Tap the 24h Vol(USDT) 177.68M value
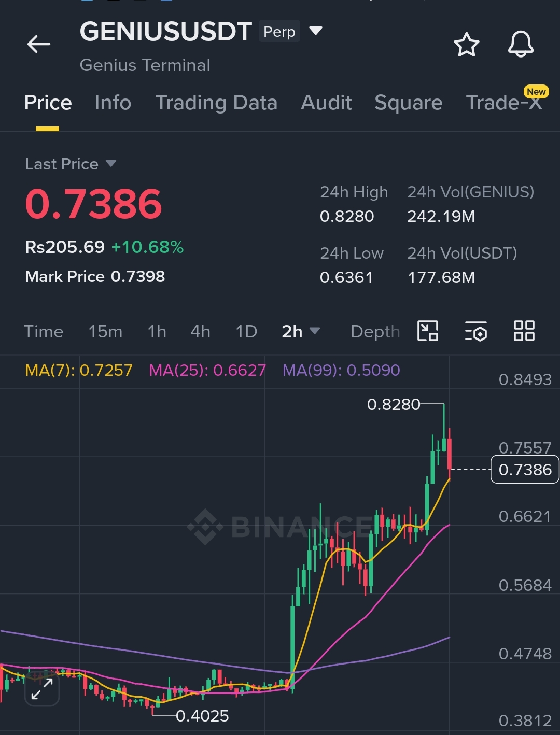The width and height of the screenshot is (560, 735). coord(441,277)
